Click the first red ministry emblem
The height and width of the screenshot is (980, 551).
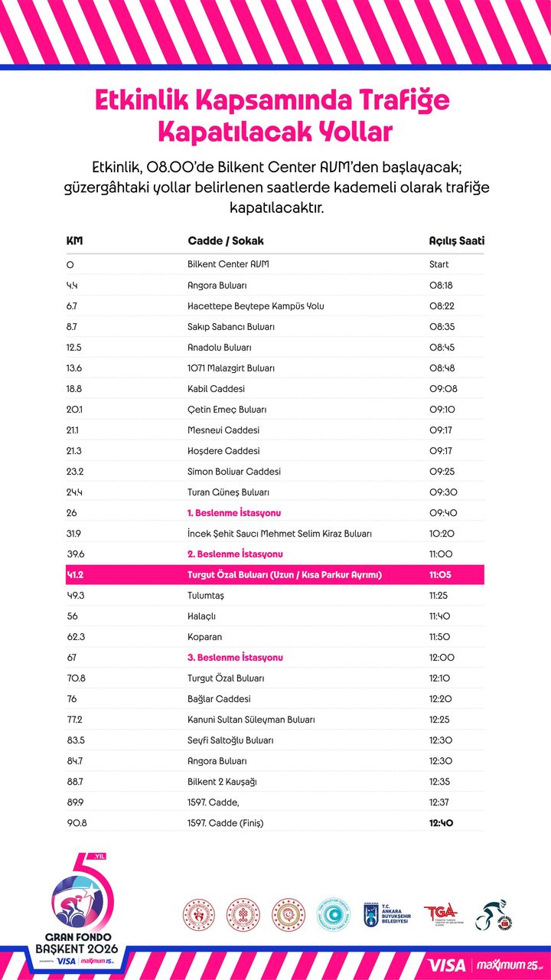click(x=199, y=915)
